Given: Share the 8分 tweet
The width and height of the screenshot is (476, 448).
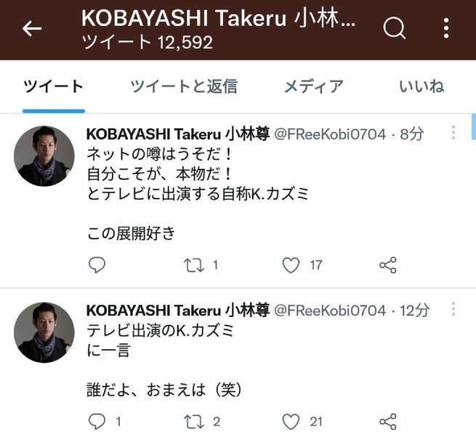Looking at the screenshot, I should coord(388,265).
